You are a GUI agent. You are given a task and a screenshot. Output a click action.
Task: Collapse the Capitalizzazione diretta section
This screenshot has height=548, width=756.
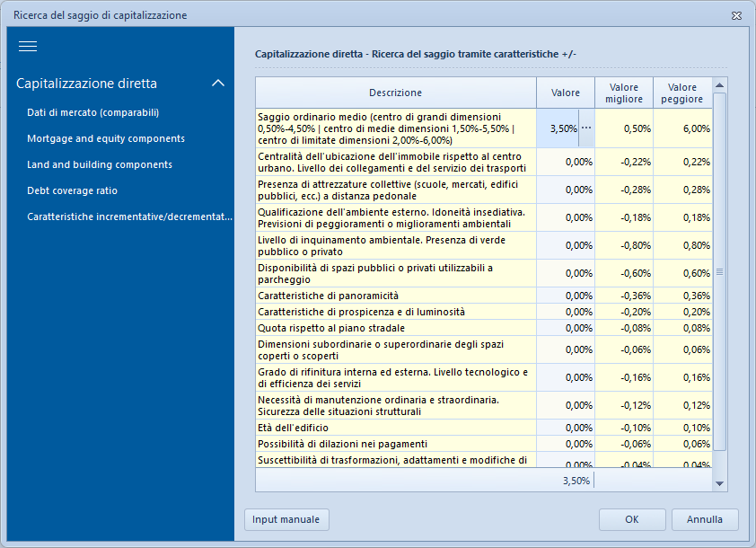click(x=218, y=83)
